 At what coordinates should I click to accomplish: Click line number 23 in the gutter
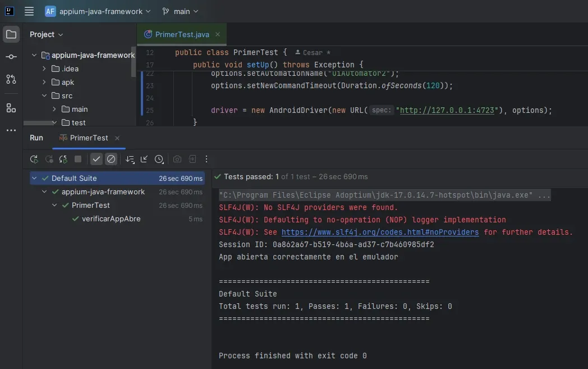[x=150, y=85]
